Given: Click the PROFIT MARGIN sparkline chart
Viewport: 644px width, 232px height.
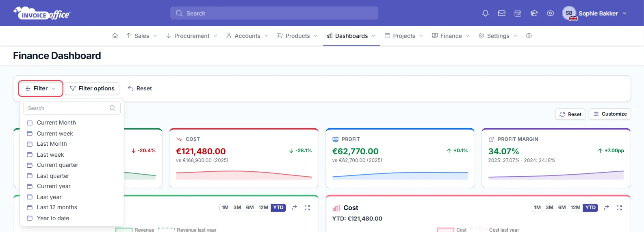Looking at the screenshot, I should point(556,175).
